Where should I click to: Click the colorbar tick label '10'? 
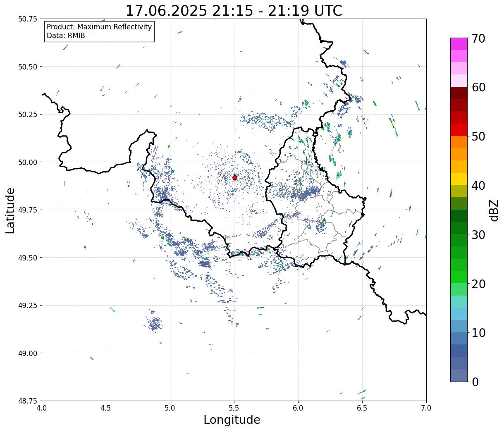click(478, 332)
